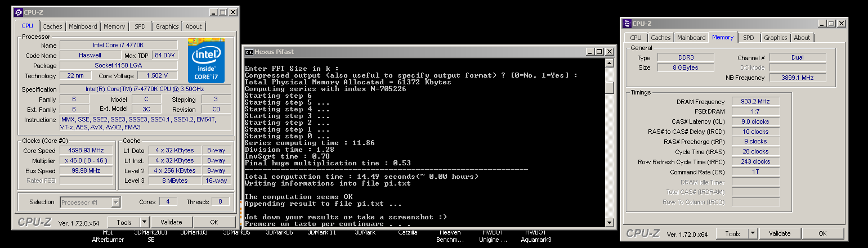Screen dimensions: 868x248
Task: Open Graphics tab in memory CPU-Z window
Action: pos(776,38)
